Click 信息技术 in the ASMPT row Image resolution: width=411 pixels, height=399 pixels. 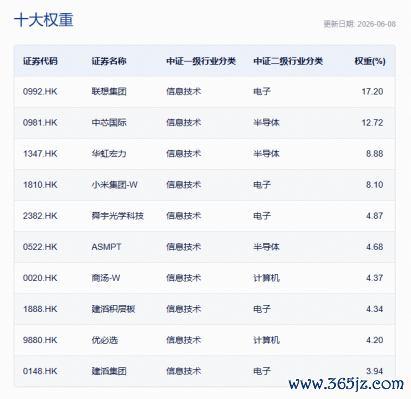pyautogui.click(x=184, y=247)
